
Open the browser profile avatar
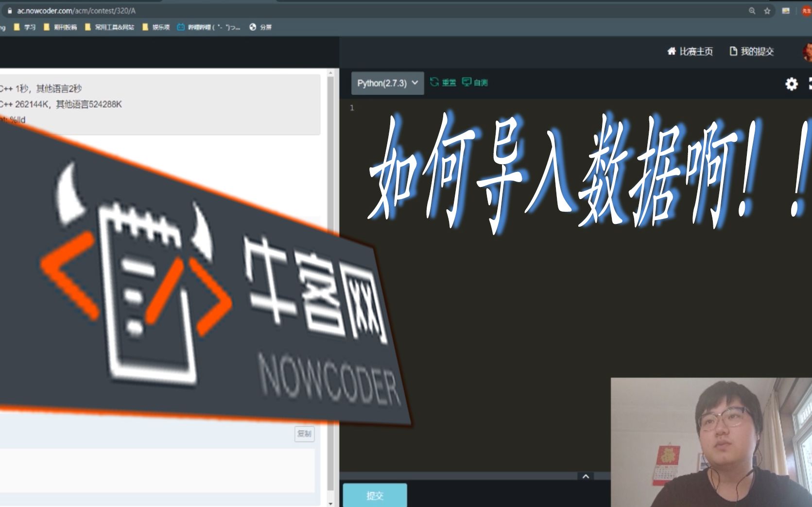tap(806, 11)
